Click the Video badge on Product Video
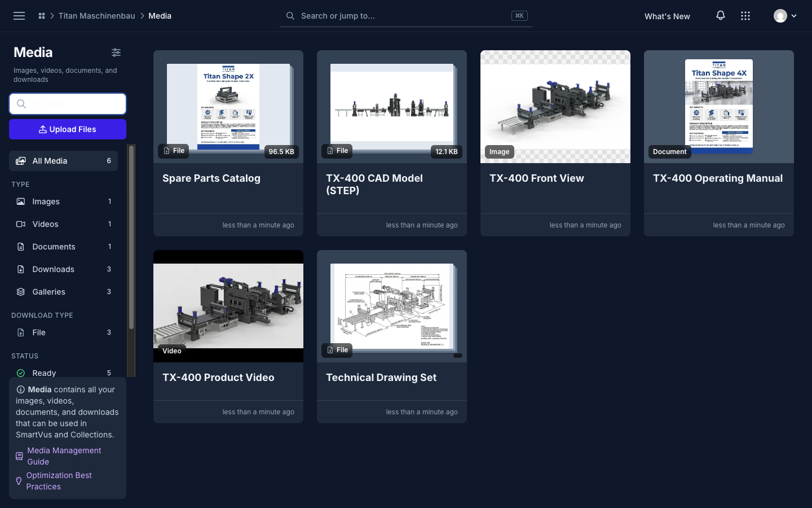The width and height of the screenshot is (812, 508). tap(172, 351)
